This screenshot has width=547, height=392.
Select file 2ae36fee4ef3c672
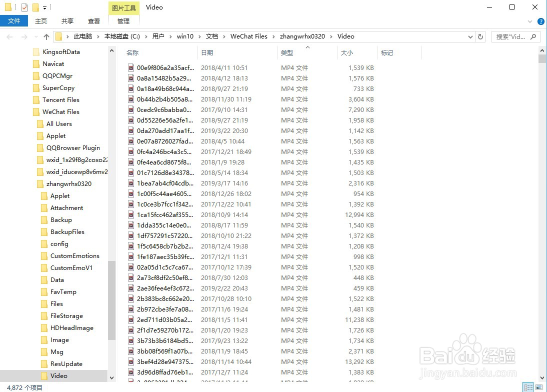(x=165, y=288)
